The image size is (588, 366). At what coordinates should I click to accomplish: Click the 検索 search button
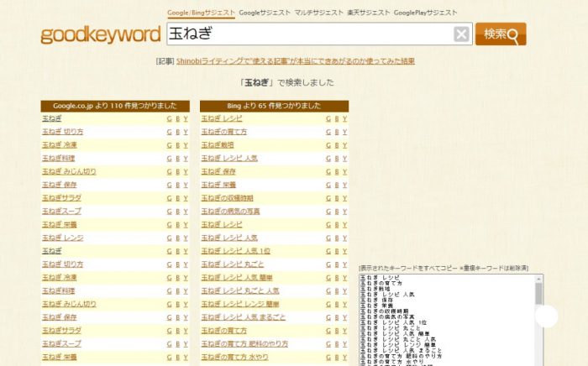501,34
